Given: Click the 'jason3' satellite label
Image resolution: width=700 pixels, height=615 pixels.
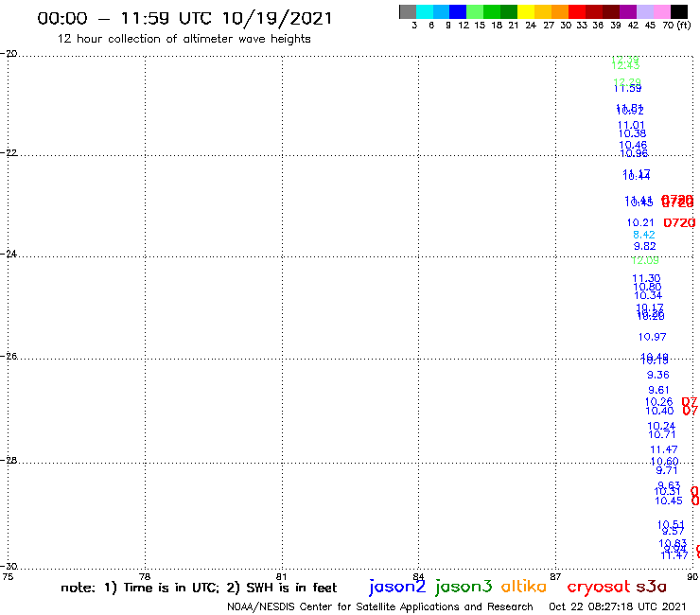Looking at the screenshot, I should click(x=464, y=588).
